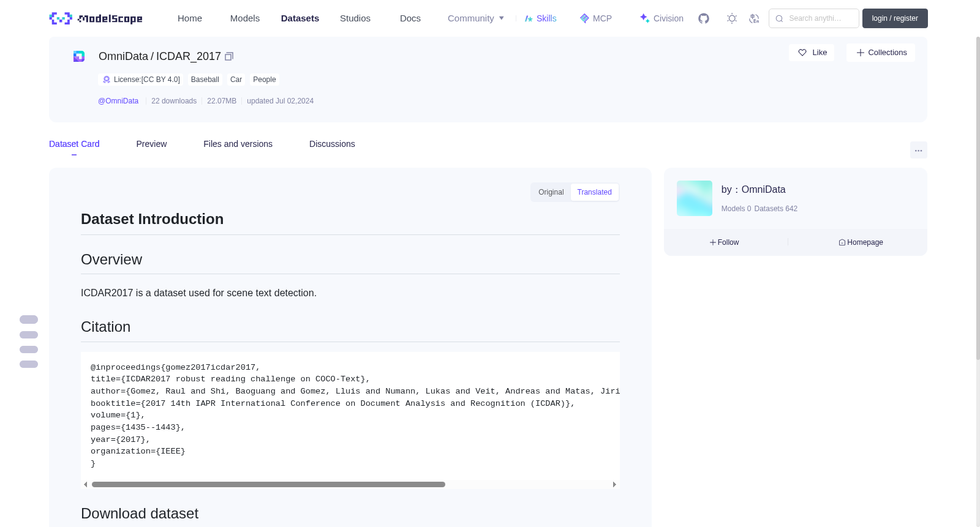Click the citation horizontal scrollbar thumb
The image size is (980, 527).
[268, 484]
